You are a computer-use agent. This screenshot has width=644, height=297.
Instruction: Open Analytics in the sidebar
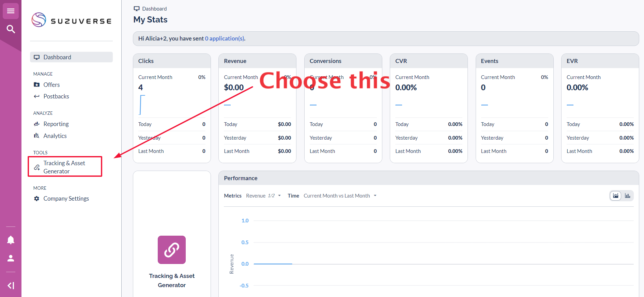[55, 136]
